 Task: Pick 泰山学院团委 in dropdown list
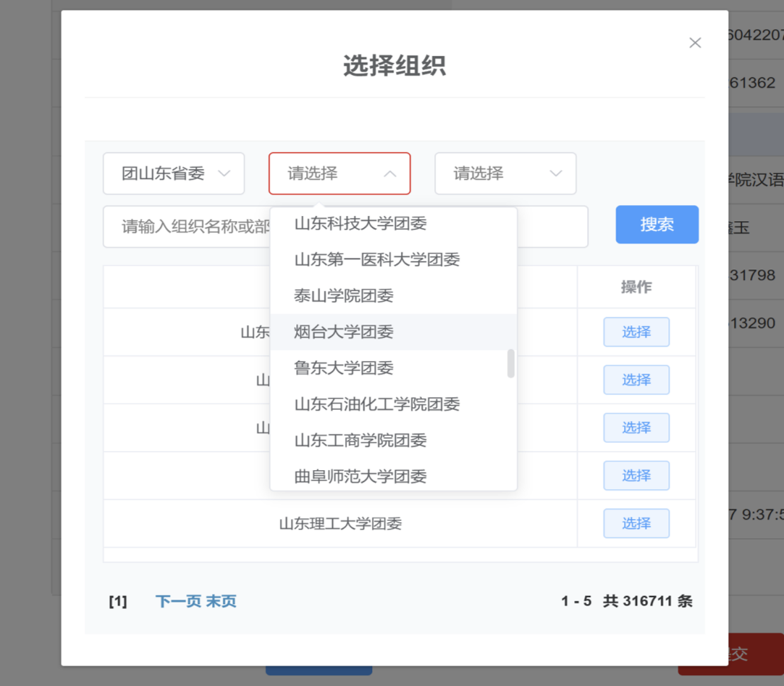343,296
